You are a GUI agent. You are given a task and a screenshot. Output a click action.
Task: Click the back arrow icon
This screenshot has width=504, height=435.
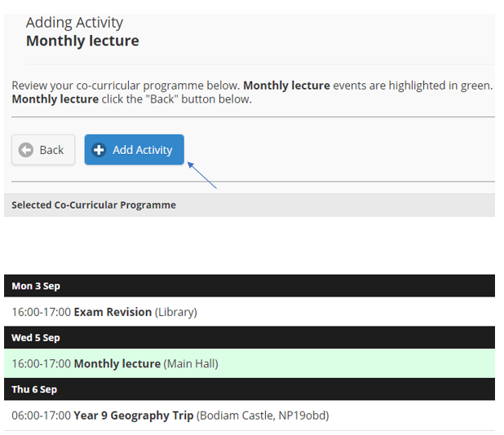(26, 150)
